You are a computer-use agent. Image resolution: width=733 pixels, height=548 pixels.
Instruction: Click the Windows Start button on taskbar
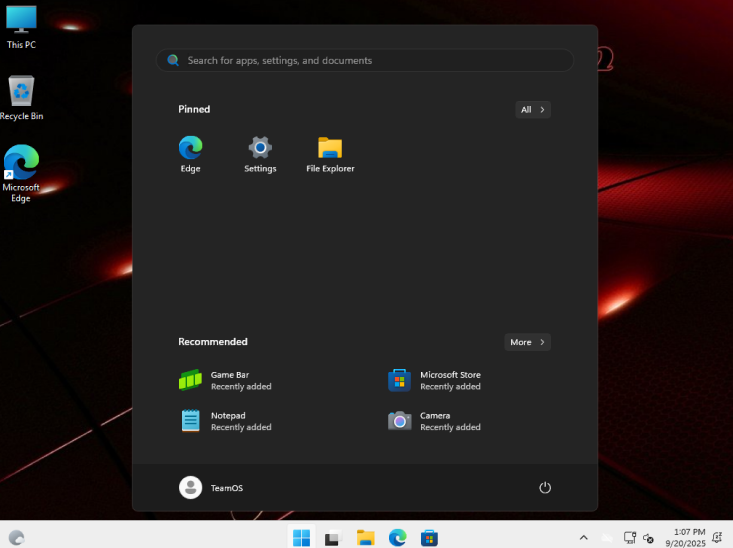(x=301, y=538)
